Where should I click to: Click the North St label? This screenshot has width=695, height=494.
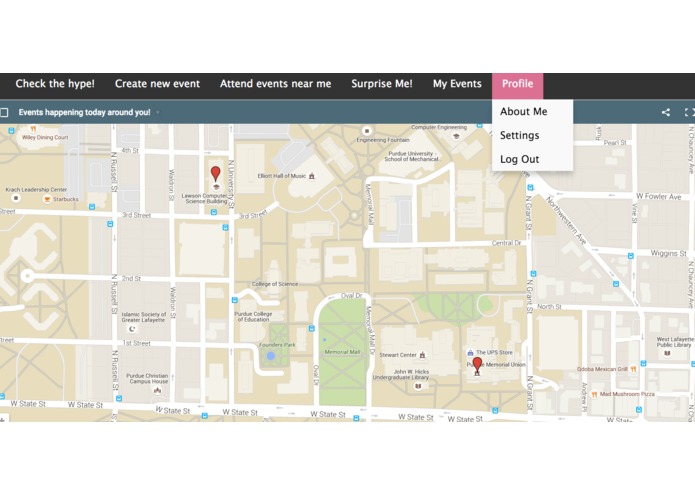click(x=549, y=307)
